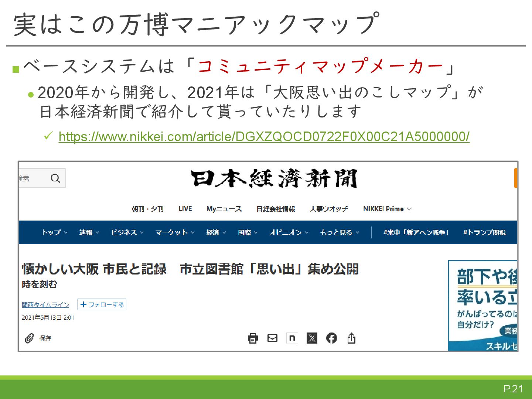Open the LIVE menu item
Viewport: 532px width, 399px height.
point(185,209)
